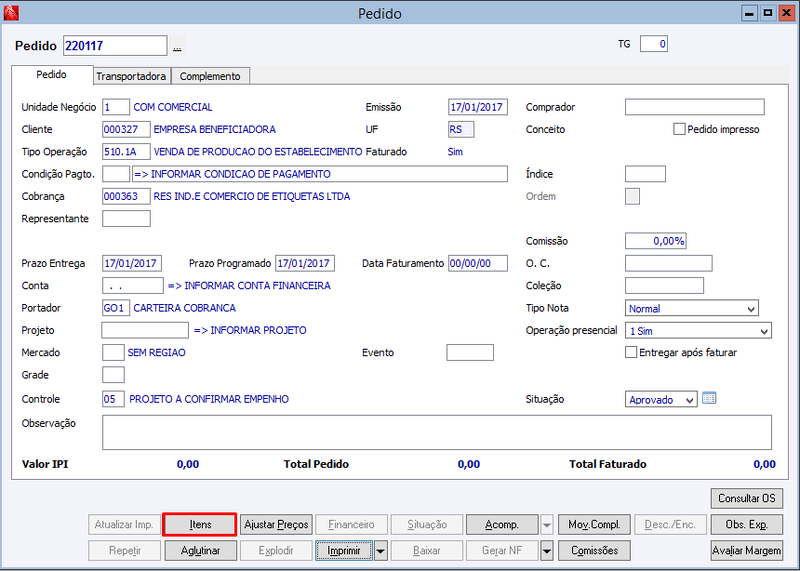
Task: Click the Gerar NF button
Action: click(x=502, y=551)
